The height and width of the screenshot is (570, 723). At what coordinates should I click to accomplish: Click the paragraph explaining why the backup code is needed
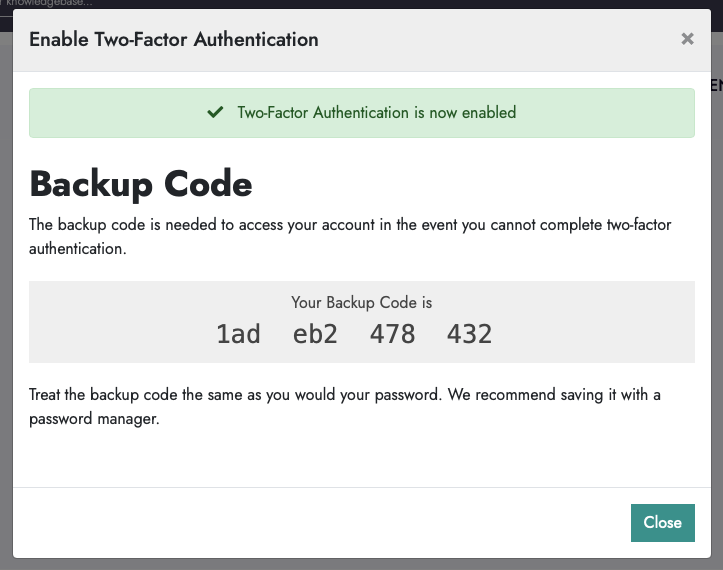pyautogui.click(x=350, y=236)
